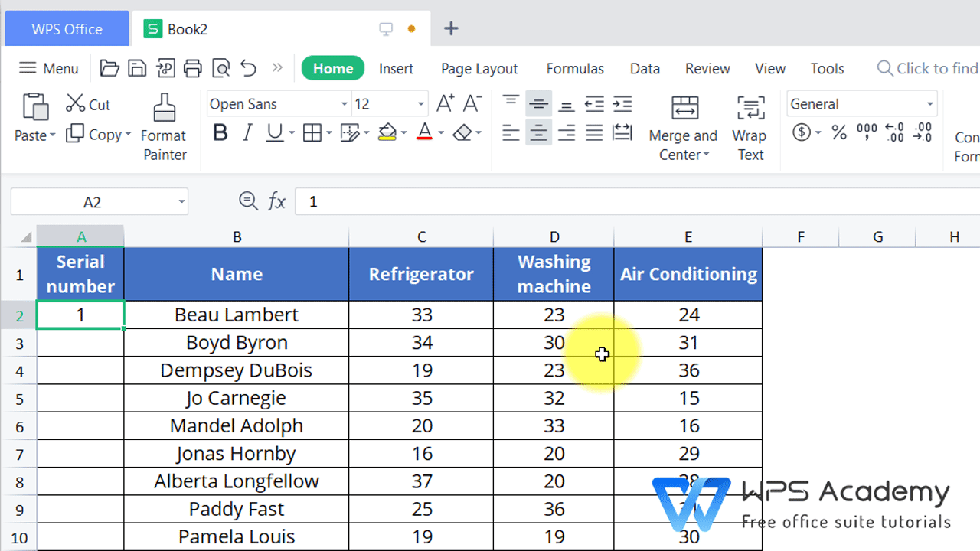
Task: Open currency format dollar icon
Action: [802, 133]
